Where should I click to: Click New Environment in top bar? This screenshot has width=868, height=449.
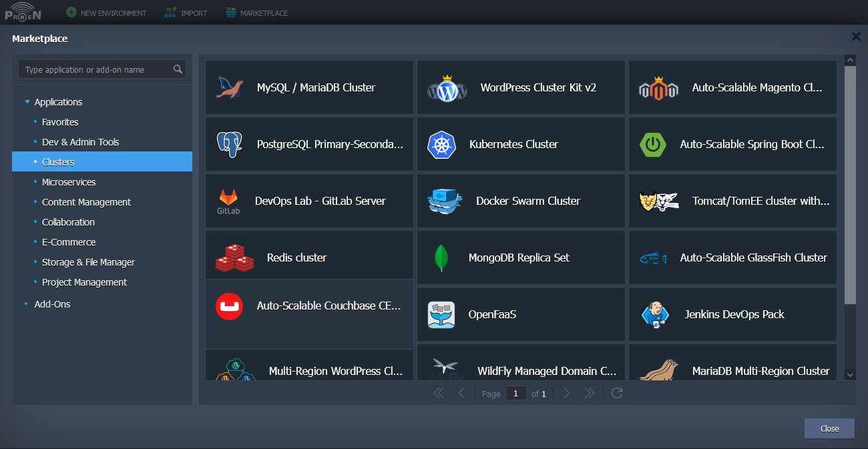[x=106, y=13]
